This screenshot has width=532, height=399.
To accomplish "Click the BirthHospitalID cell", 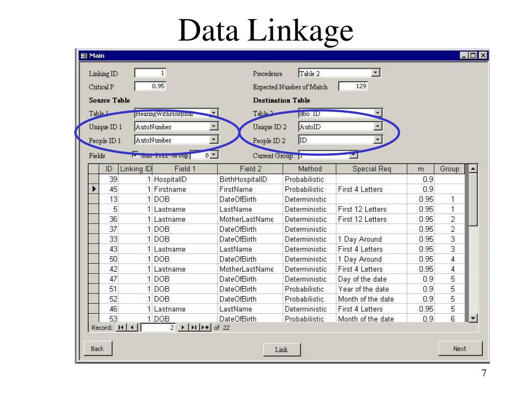I will click(x=250, y=179).
